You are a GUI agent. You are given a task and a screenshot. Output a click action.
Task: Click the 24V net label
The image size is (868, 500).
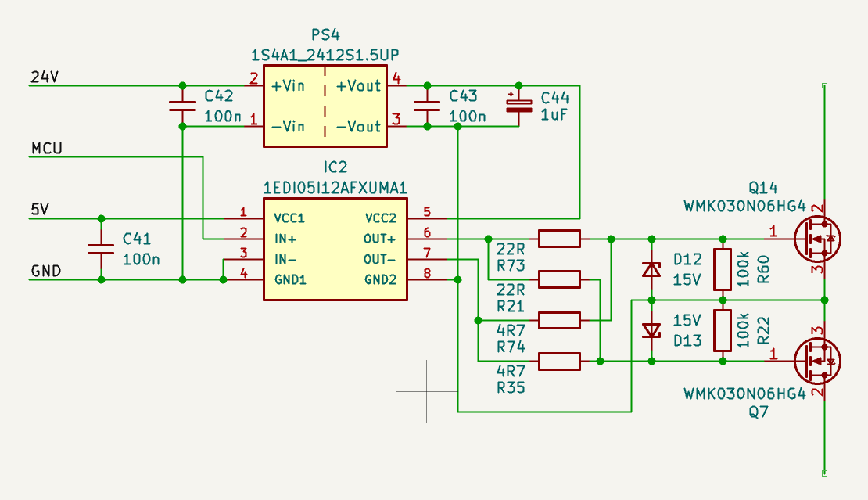[x=44, y=77]
